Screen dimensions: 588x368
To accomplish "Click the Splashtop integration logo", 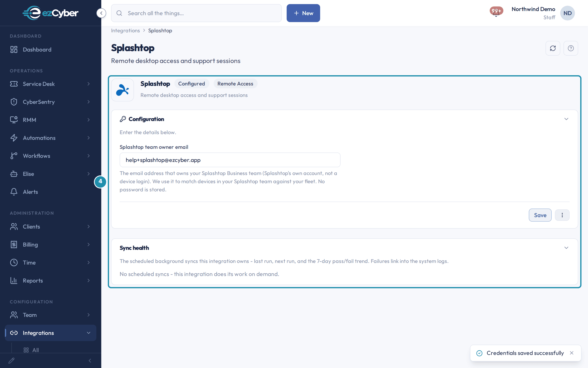I will (x=122, y=90).
